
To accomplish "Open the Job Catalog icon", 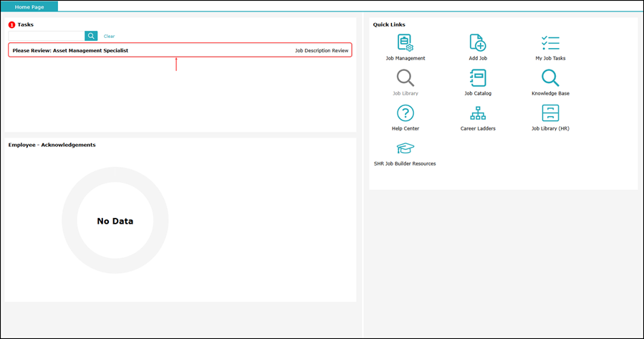I will [478, 77].
